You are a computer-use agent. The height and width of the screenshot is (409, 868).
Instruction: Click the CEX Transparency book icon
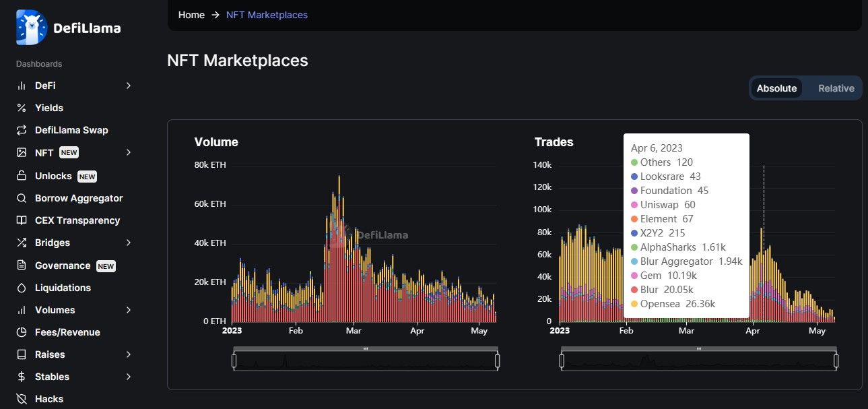click(22, 220)
